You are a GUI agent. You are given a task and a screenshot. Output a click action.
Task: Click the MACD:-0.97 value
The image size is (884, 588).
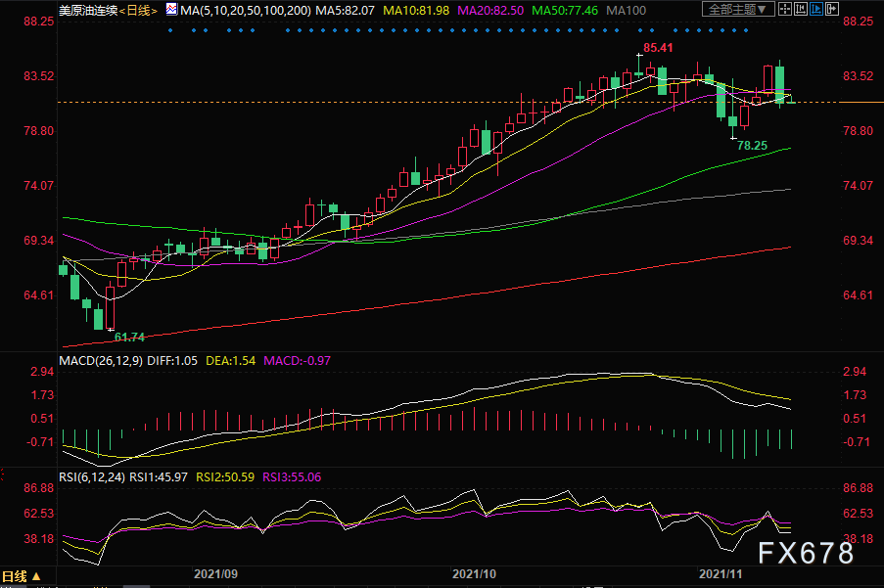click(297, 360)
